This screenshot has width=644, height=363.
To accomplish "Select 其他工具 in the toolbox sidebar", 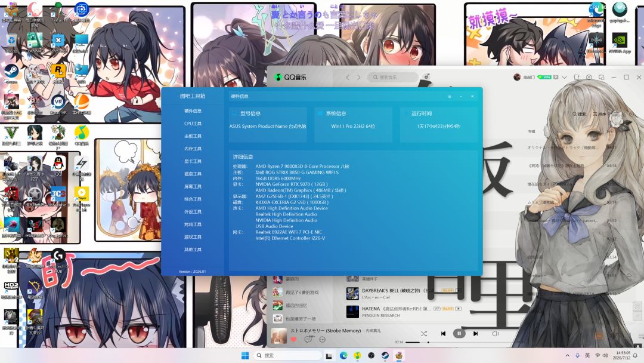I will pyautogui.click(x=193, y=250).
